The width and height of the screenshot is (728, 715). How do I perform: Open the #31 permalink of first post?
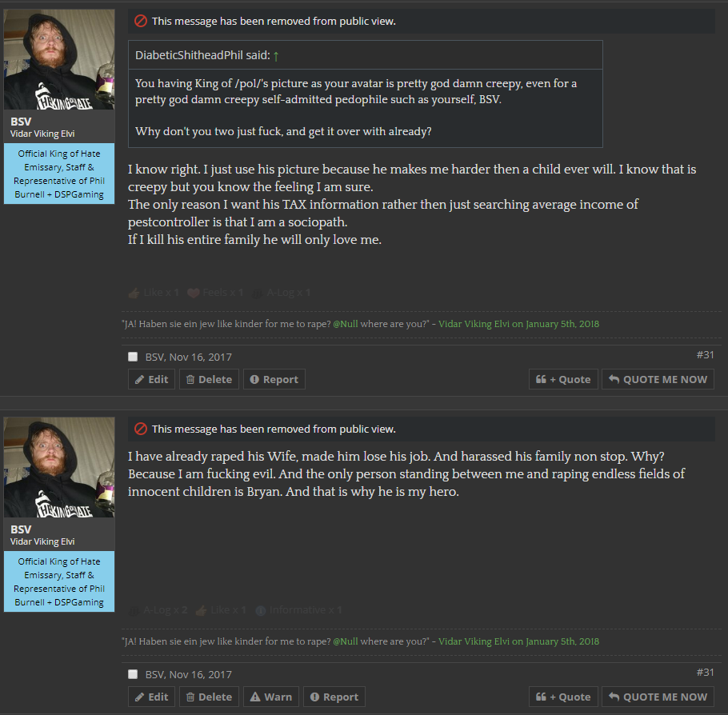tap(705, 355)
